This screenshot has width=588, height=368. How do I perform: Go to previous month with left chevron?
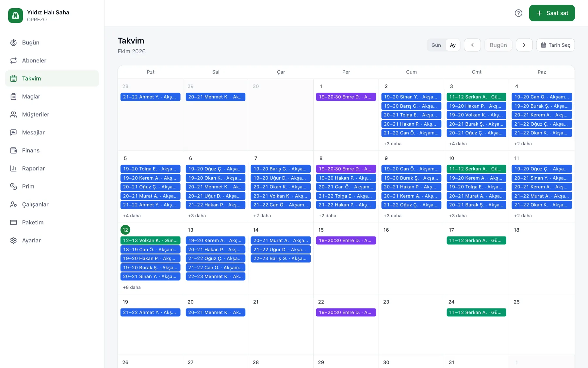(x=472, y=45)
